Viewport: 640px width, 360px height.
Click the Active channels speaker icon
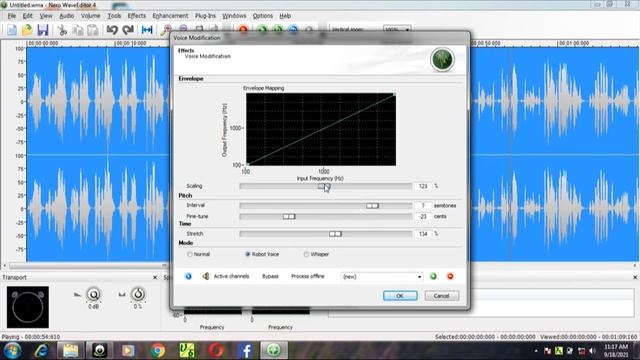point(206,276)
